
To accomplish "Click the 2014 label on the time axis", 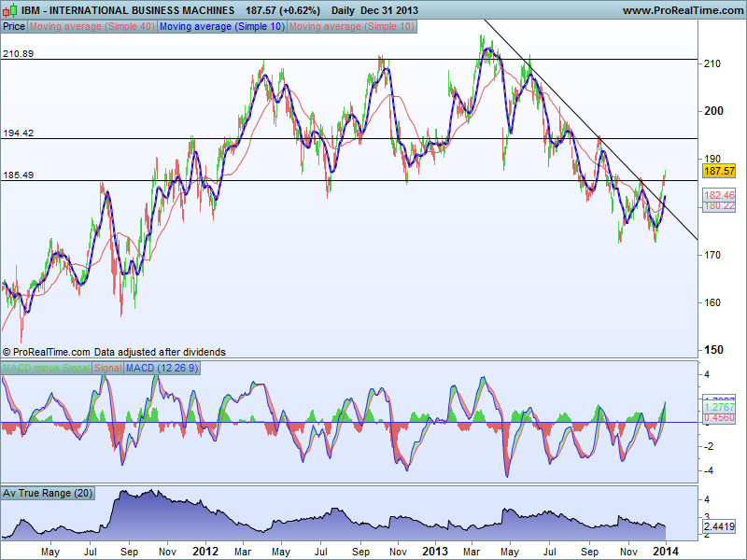I will (666, 552).
